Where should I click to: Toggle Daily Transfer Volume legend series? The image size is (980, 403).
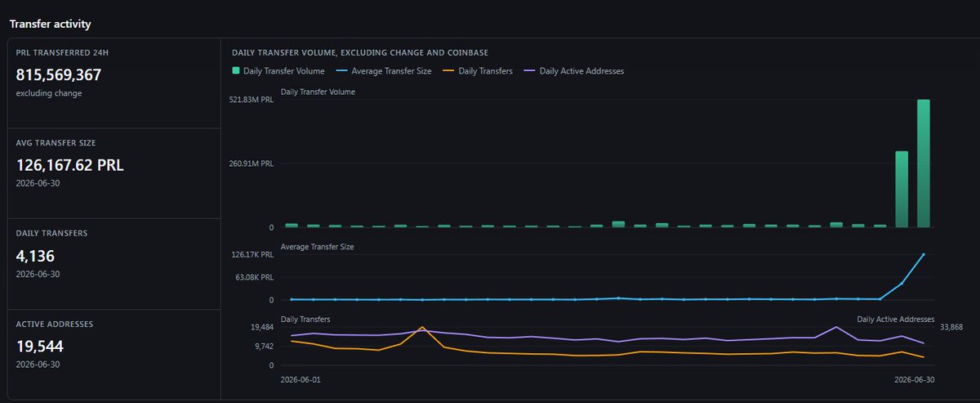(x=278, y=71)
